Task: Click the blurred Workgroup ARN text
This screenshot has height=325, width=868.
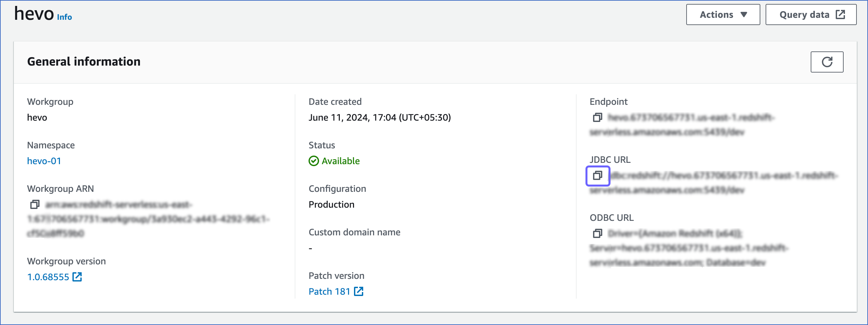Action: (148, 219)
